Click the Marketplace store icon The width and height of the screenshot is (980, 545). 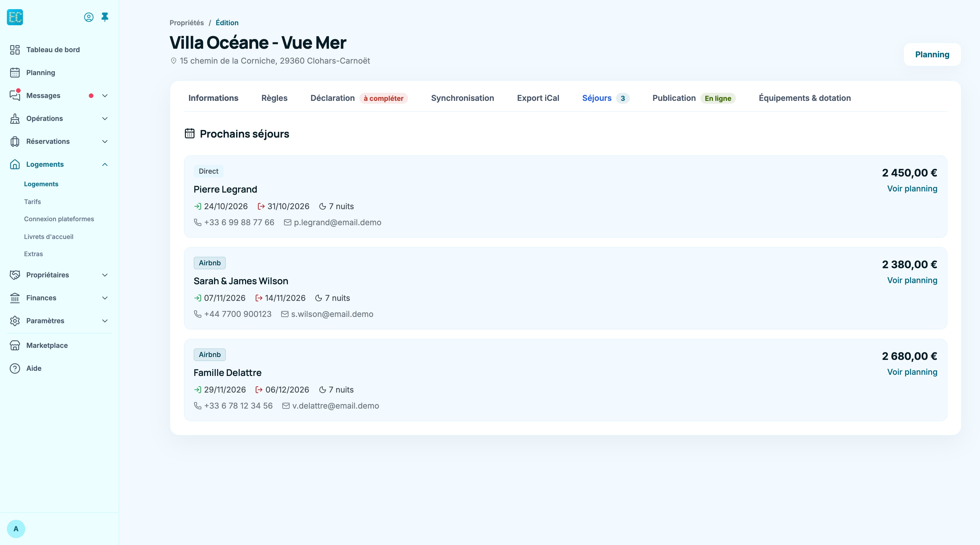pyautogui.click(x=15, y=345)
